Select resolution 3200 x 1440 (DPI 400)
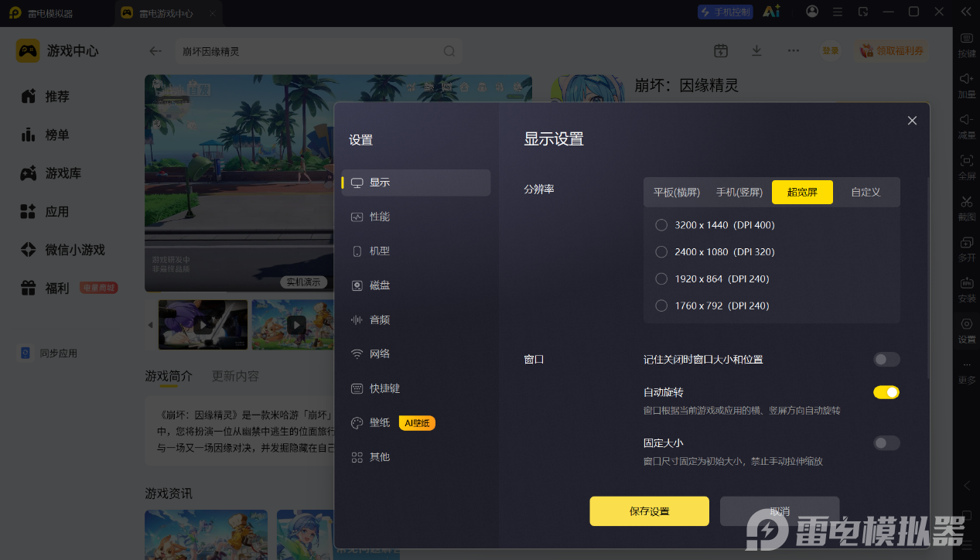This screenshot has height=560, width=980. pyautogui.click(x=715, y=225)
